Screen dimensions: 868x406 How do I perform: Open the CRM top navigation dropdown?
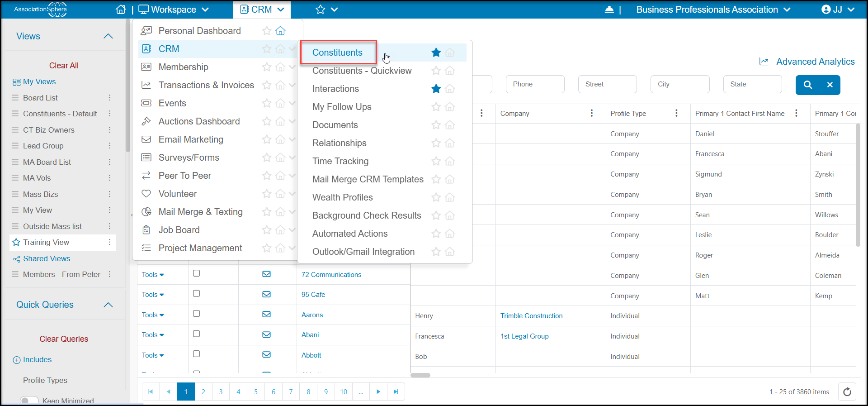pos(262,10)
